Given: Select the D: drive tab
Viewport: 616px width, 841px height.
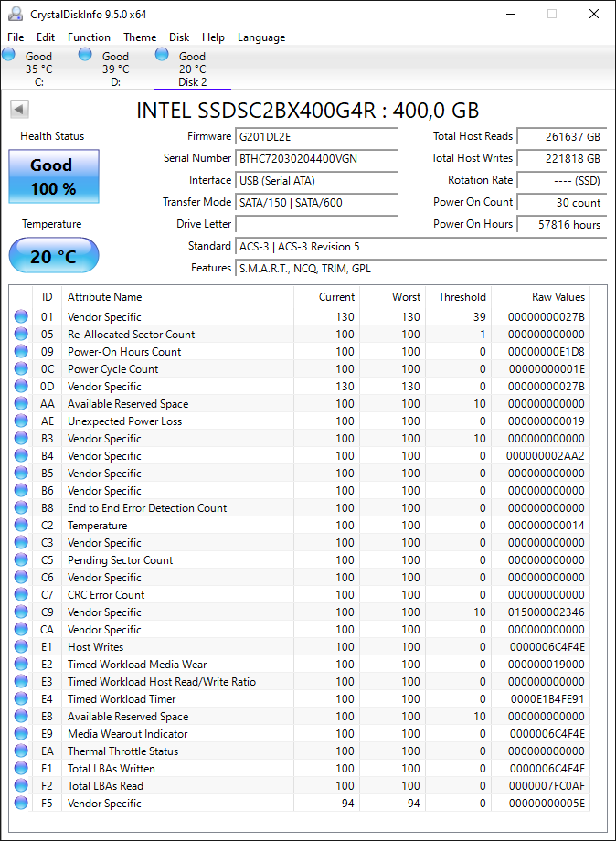Looking at the screenshot, I should [x=115, y=69].
